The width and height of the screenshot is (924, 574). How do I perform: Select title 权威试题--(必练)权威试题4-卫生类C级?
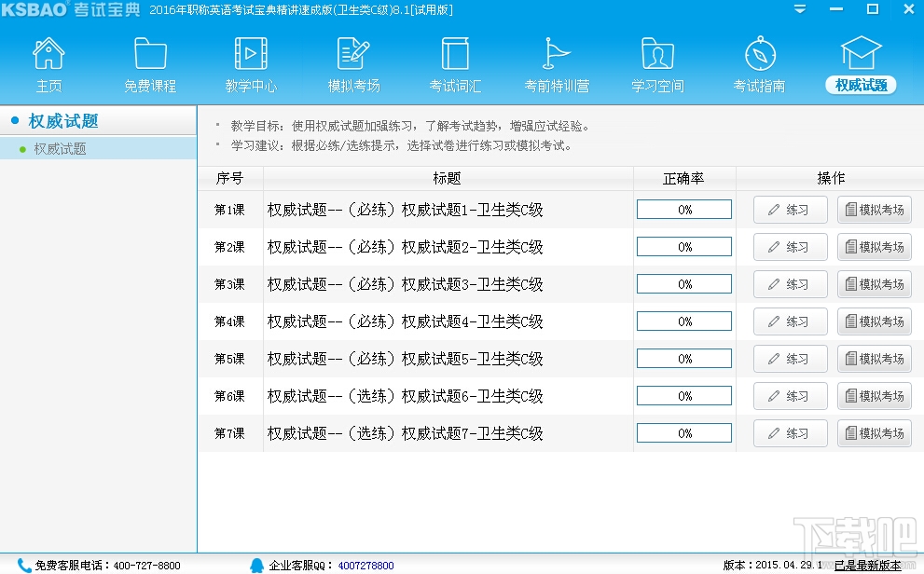coord(405,321)
